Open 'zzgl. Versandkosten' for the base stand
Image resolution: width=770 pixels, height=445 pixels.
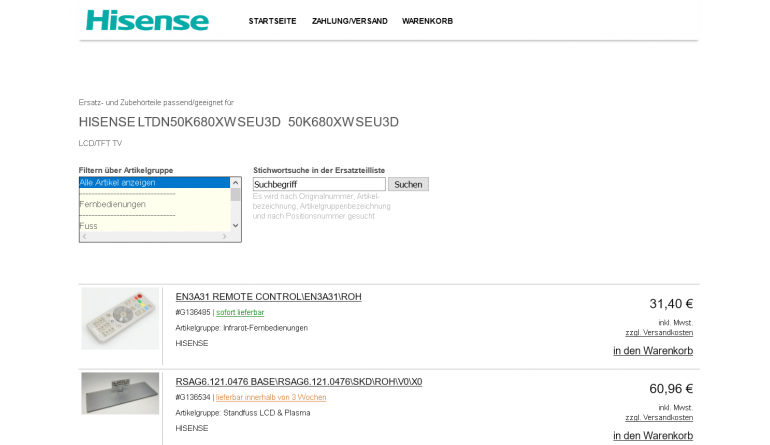(x=659, y=417)
